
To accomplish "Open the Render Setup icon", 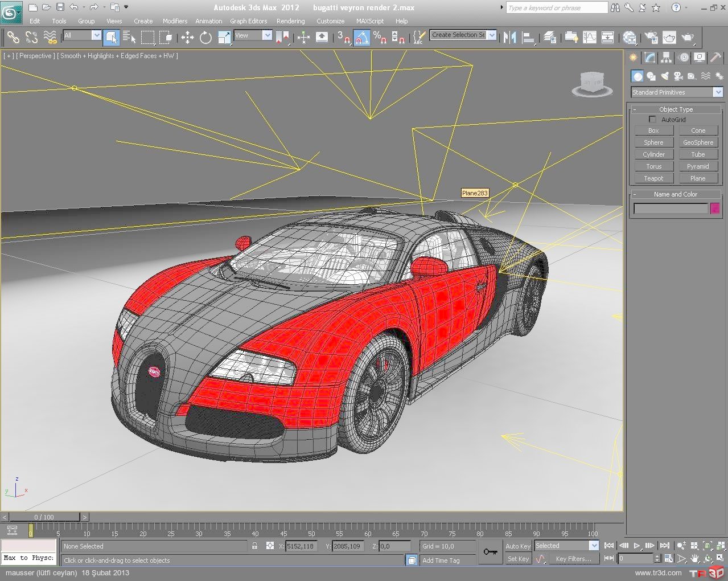I will [651, 38].
